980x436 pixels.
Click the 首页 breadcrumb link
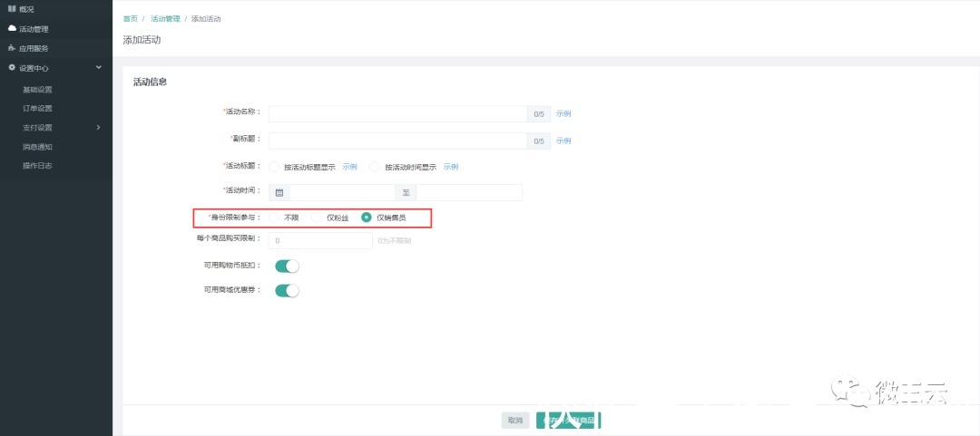point(130,19)
